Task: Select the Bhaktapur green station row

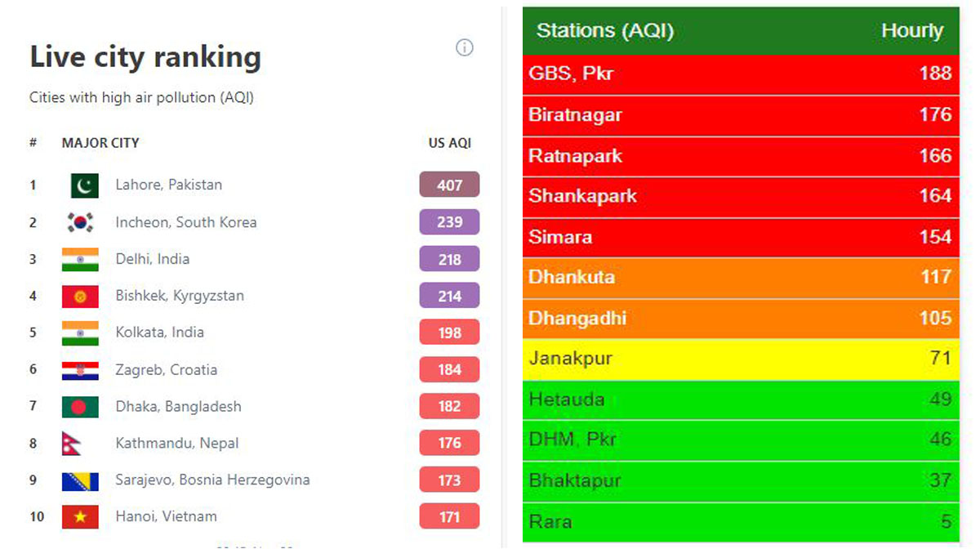Action: tap(741, 481)
